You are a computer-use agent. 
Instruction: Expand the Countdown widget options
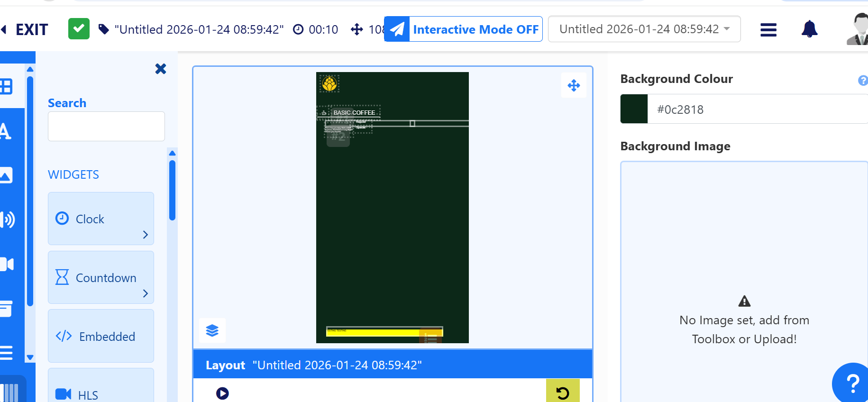(x=146, y=293)
